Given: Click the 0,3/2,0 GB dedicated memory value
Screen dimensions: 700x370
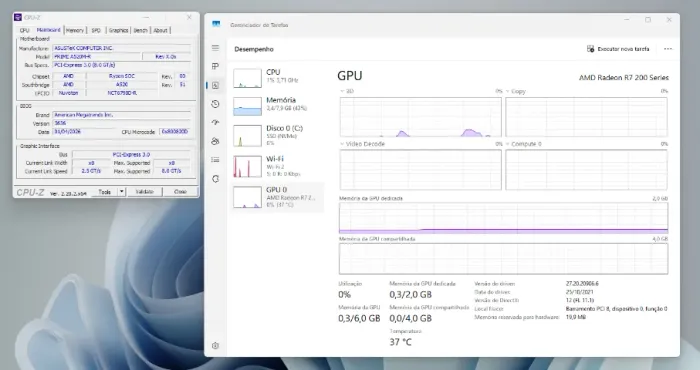Looking at the screenshot, I should coord(410,295).
